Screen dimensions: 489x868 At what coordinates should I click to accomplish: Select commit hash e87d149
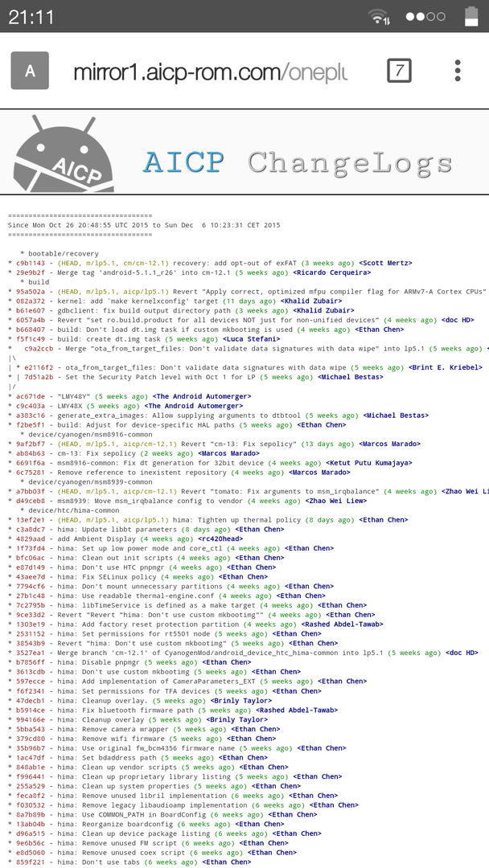tap(31, 567)
